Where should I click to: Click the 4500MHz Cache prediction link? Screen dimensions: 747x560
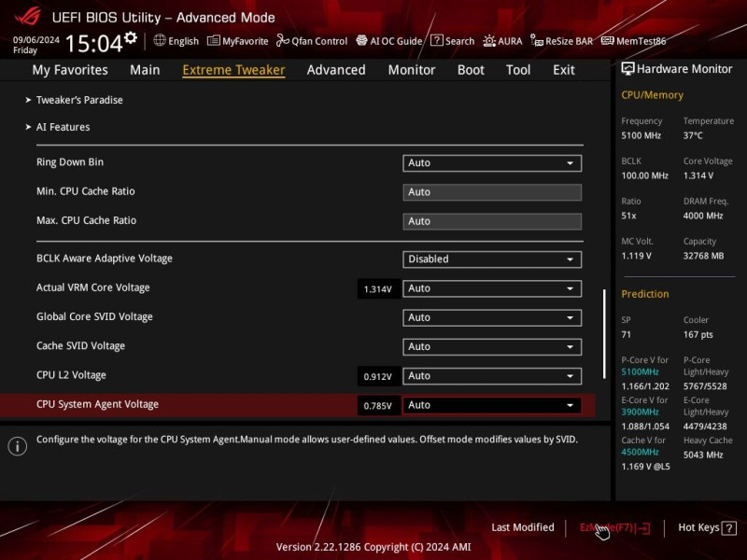click(640, 452)
